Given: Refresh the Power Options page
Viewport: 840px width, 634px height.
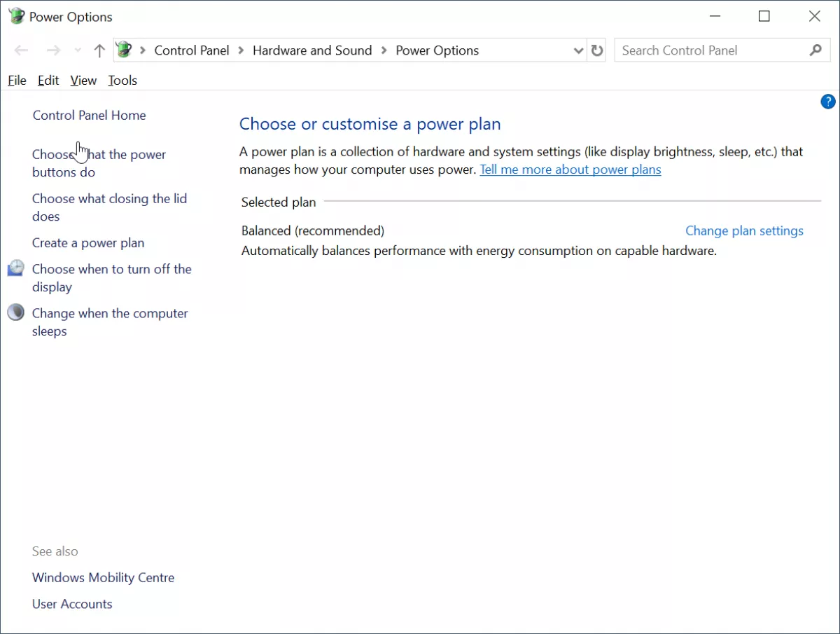Looking at the screenshot, I should pos(597,50).
